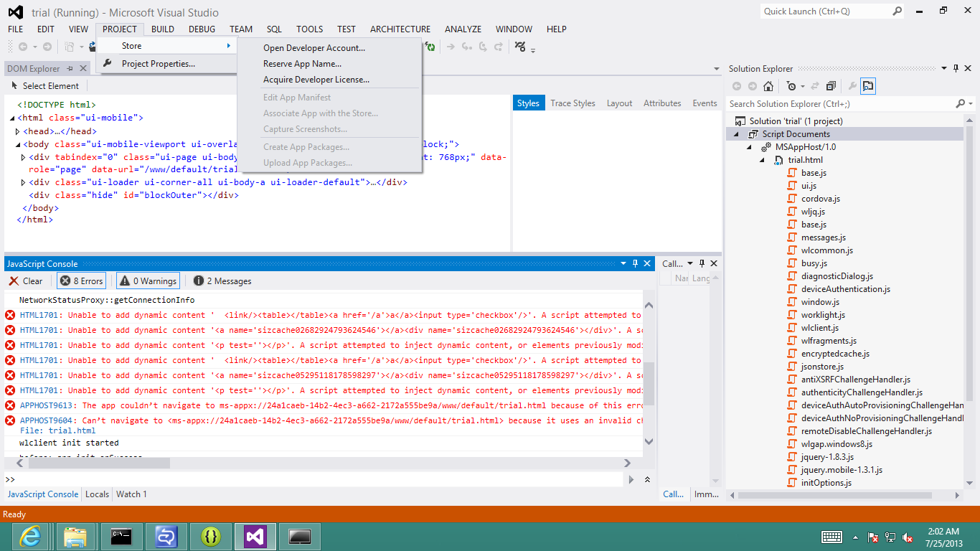The image size is (980, 551).
Task: Click the Collapse All icon in Solution Explorer
Action: pyautogui.click(x=830, y=86)
